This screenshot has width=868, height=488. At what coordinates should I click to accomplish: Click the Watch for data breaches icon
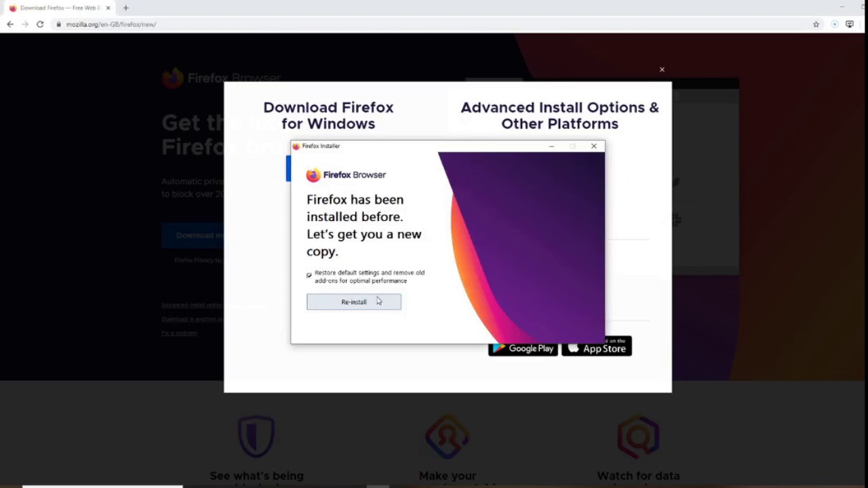coord(638,437)
